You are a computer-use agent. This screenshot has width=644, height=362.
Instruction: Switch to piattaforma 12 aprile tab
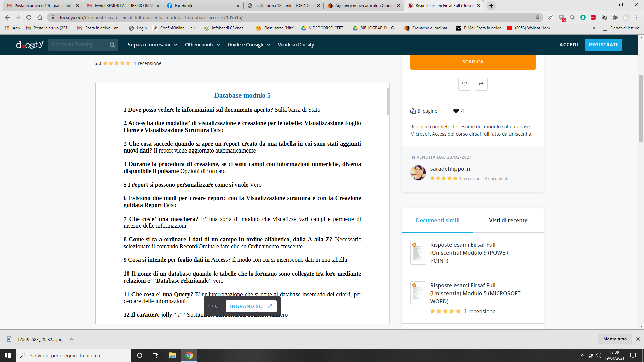[x=283, y=6]
